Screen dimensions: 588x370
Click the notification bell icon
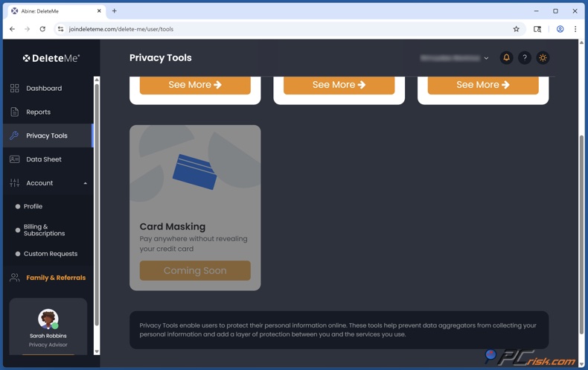pyautogui.click(x=506, y=58)
